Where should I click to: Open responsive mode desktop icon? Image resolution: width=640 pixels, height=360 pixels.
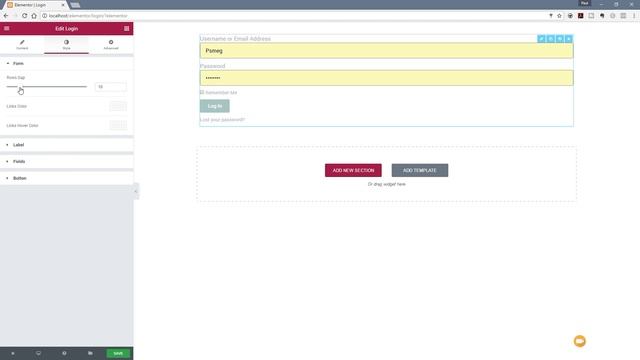tap(38, 353)
